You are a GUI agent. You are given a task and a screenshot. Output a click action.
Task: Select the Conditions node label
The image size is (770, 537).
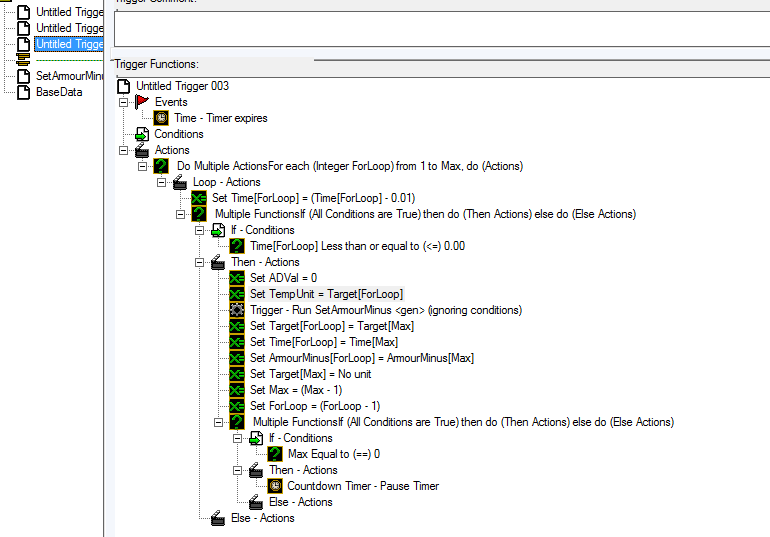point(179,134)
